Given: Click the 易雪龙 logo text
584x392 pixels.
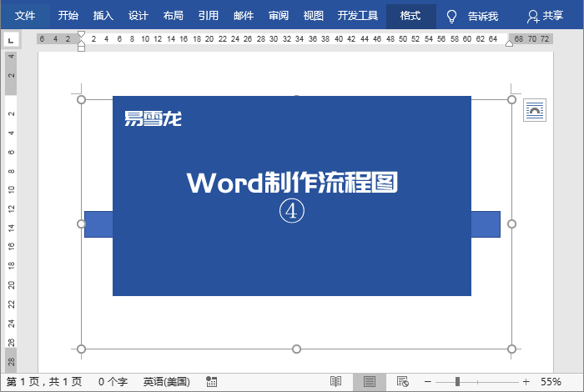Looking at the screenshot, I should [x=153, y=118].
